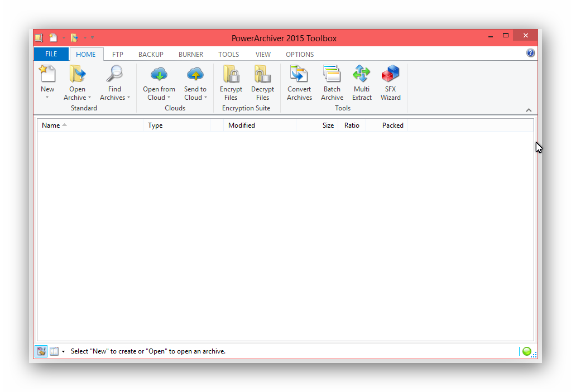Click the list view icon in status bar

point(54,351)
